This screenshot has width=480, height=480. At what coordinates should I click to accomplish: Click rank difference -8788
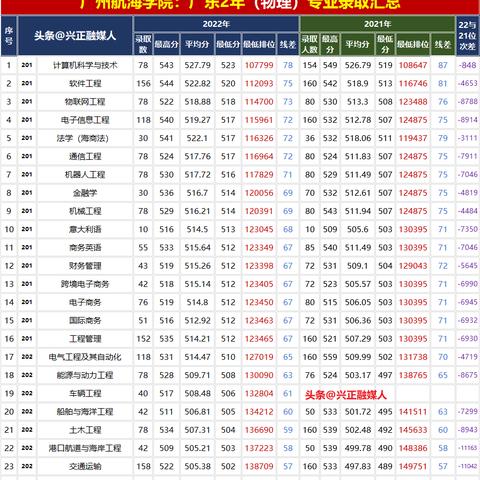pyautogui.click(x=468, y=101)
